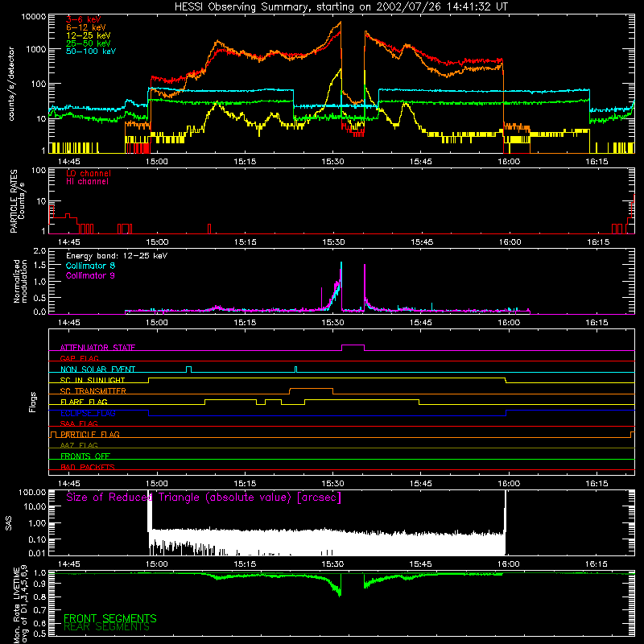Click 15:00 time label under modulation plot

point(157,322)
